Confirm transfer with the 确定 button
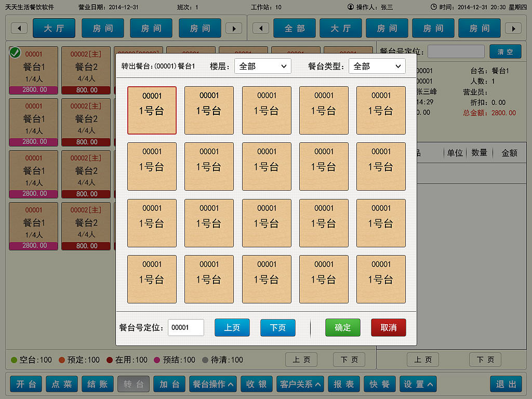 tap(342, 327)
